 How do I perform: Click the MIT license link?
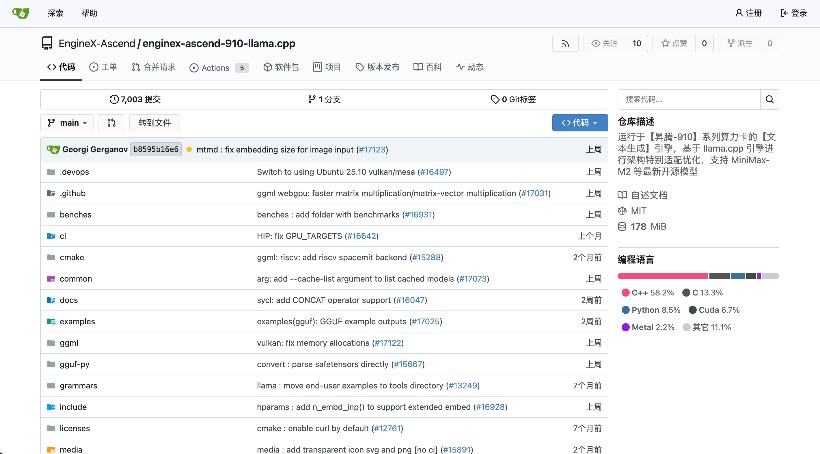(x=639, y=210)
